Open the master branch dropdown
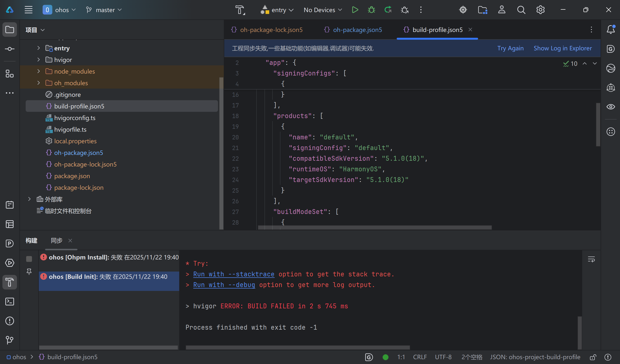The width and height of the screenshot is (620, 364). point(104,10)
